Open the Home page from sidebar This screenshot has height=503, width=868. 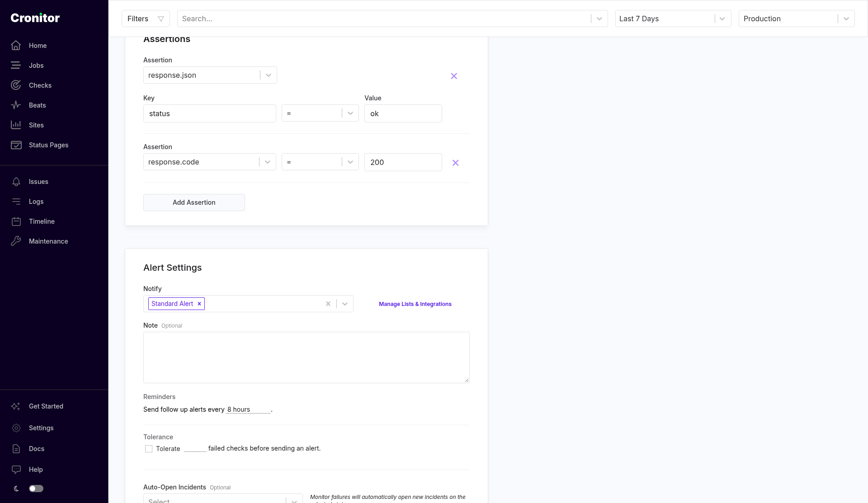38,46
